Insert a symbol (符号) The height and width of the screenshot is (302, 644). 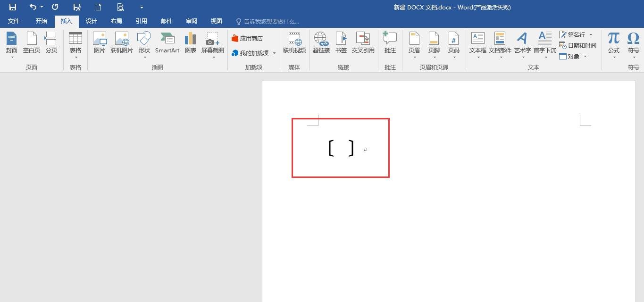point(633,43)
